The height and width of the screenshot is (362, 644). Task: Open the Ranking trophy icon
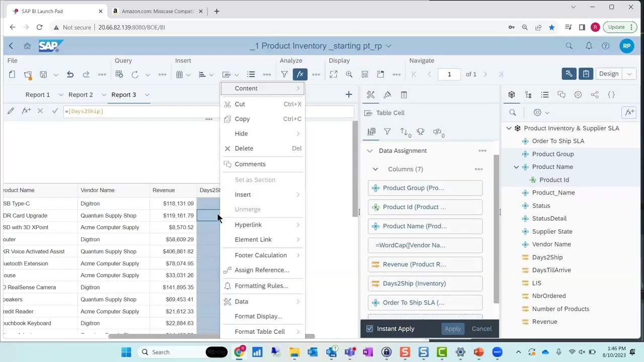pos(421,132)
